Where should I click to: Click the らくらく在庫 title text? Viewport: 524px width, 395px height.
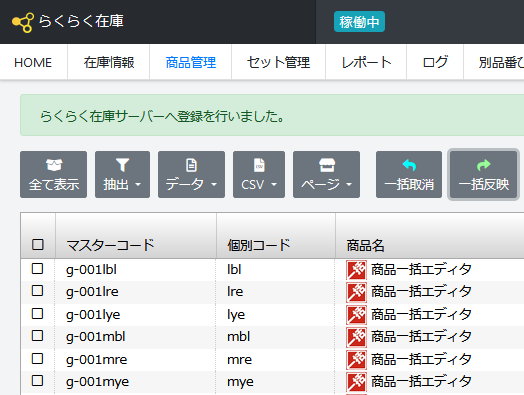pyautogui.click(x=81, y=21)
